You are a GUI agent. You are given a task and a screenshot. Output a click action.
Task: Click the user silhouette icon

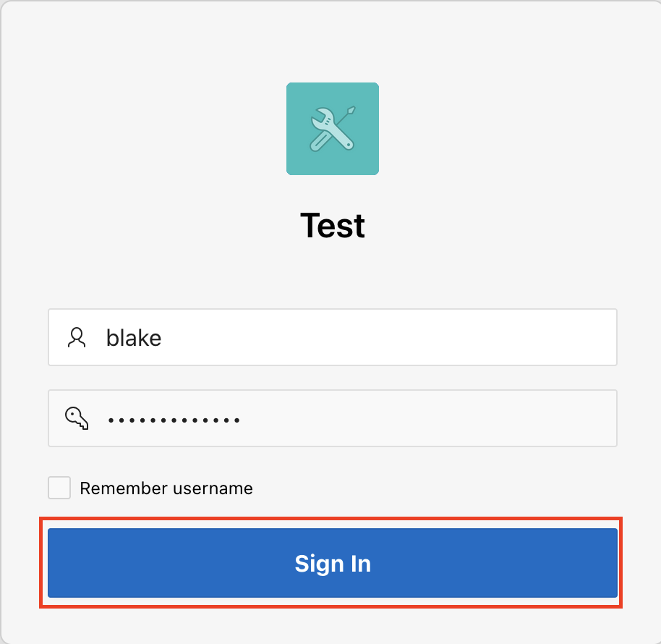[x=76, y=337]
